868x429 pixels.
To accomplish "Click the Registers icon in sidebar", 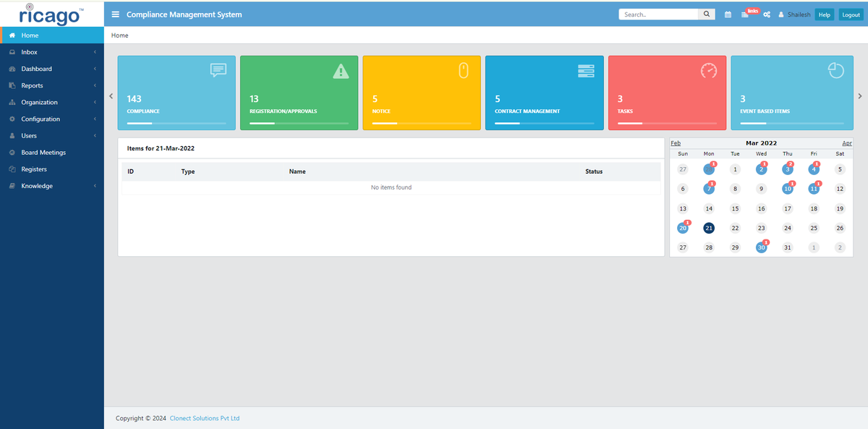I will [x=13, y=169].
